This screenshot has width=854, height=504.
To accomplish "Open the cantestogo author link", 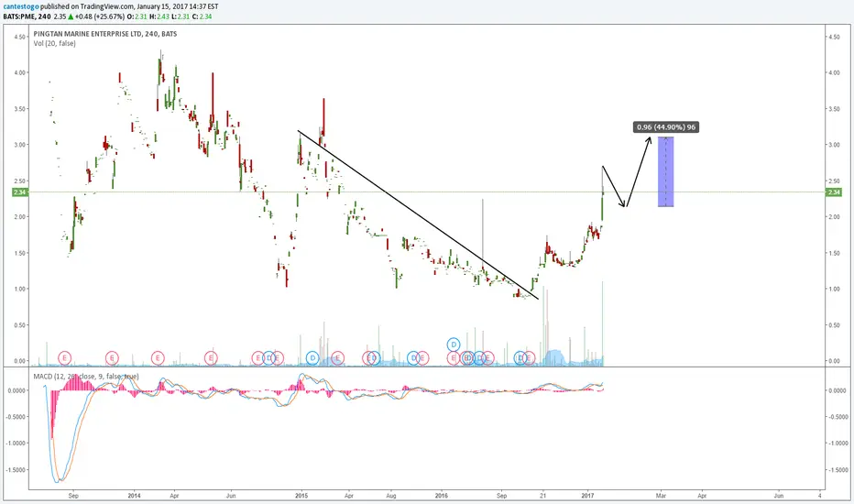I will point(21,6).
